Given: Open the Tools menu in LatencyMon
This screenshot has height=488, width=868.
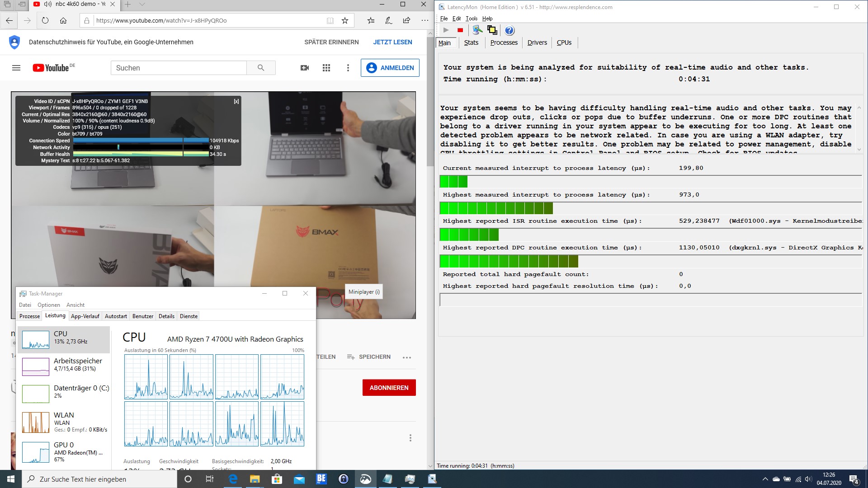Looking at the screenshot, I should (x=471, y=19).
